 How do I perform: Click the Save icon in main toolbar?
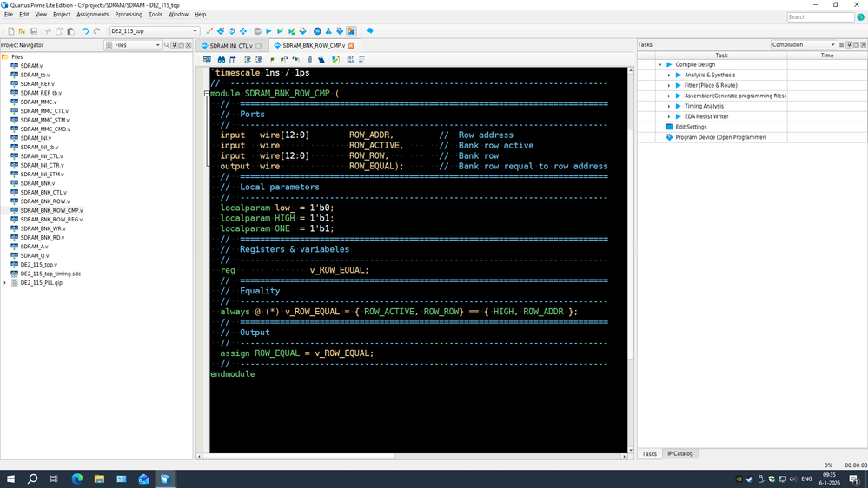tap(34, 31)
